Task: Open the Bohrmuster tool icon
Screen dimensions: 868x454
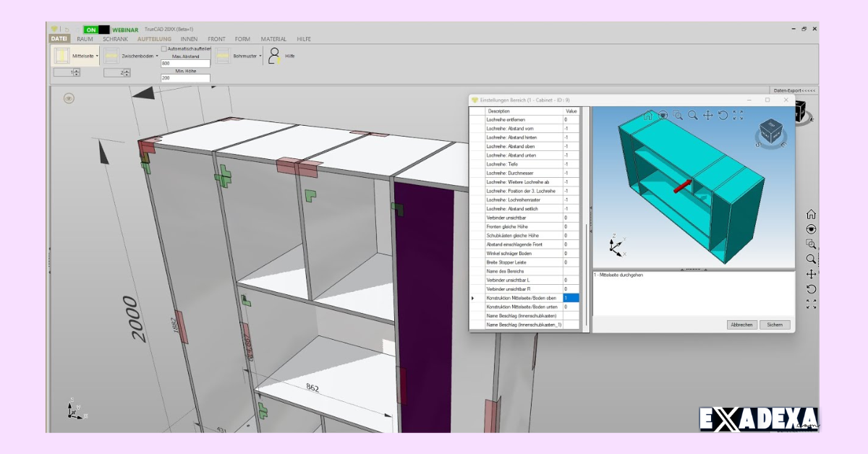Action: click(x=223, y=55)
